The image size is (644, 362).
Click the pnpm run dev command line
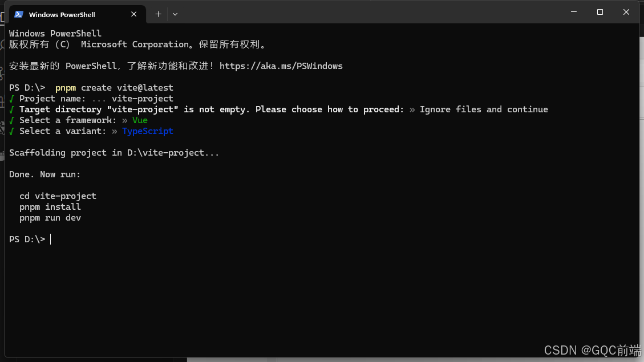(x=50, y=217)
